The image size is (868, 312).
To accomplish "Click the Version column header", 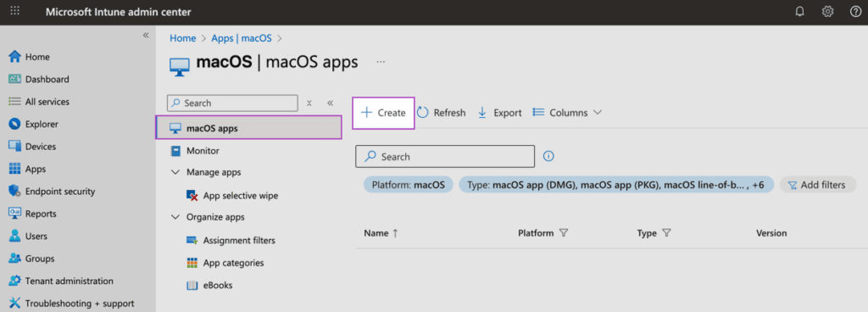I will coord(771,233).
